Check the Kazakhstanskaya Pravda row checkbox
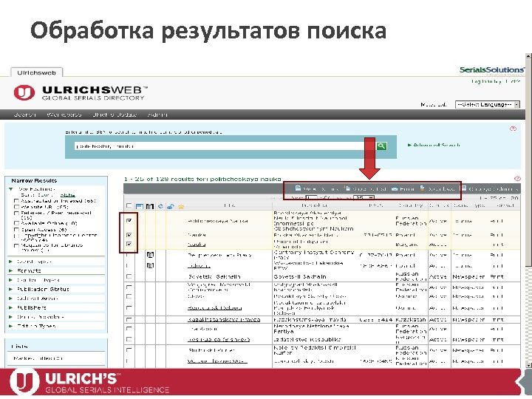Image resolution: width=532 pixels, height=399 pixels. click(x=129, y=320)
